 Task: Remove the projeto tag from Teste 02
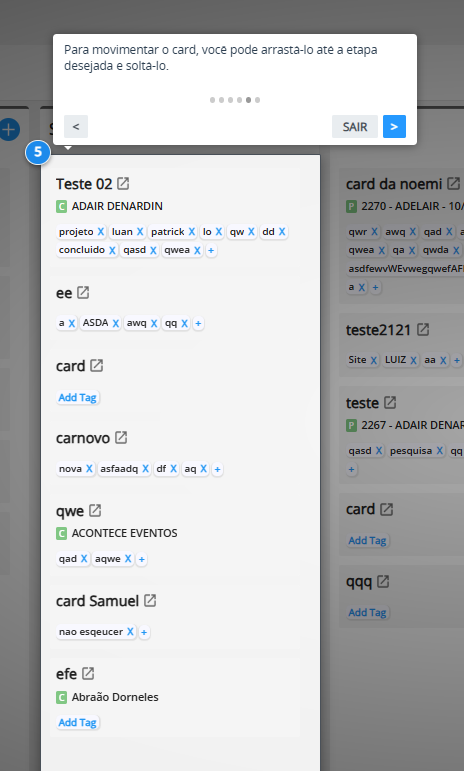[x=101, y=232]
